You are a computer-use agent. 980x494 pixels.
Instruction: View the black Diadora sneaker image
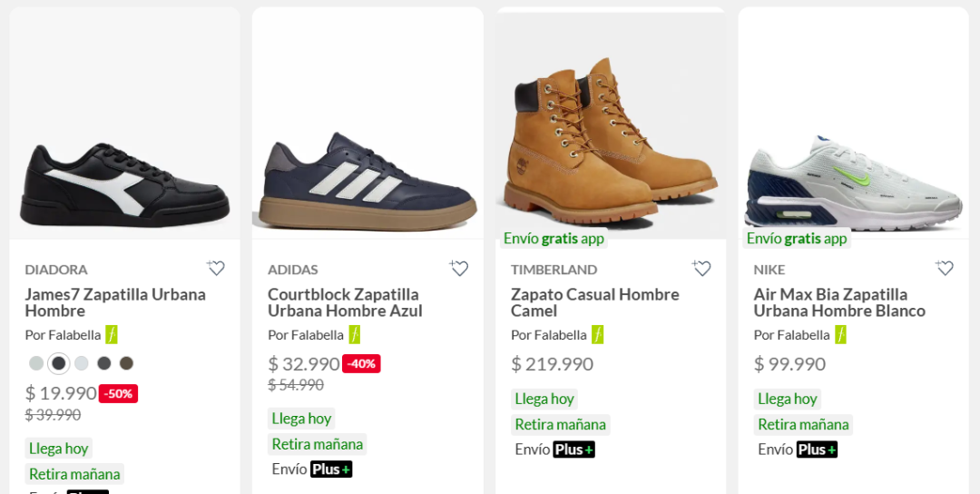point(125,125)
